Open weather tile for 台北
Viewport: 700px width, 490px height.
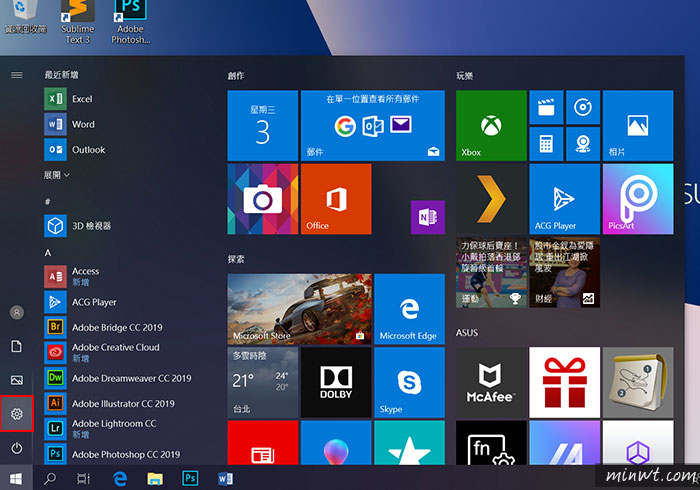click(x=262, y=382)
